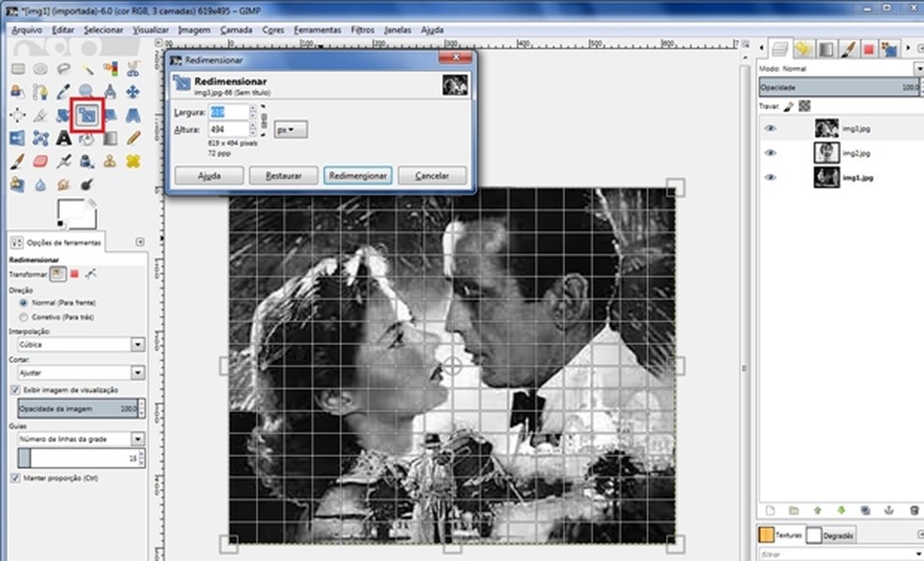Image resolution: width=924 pixels, height=561 pixels.
Task: Set transform target to selection
Action: click(x=74, y=273)
